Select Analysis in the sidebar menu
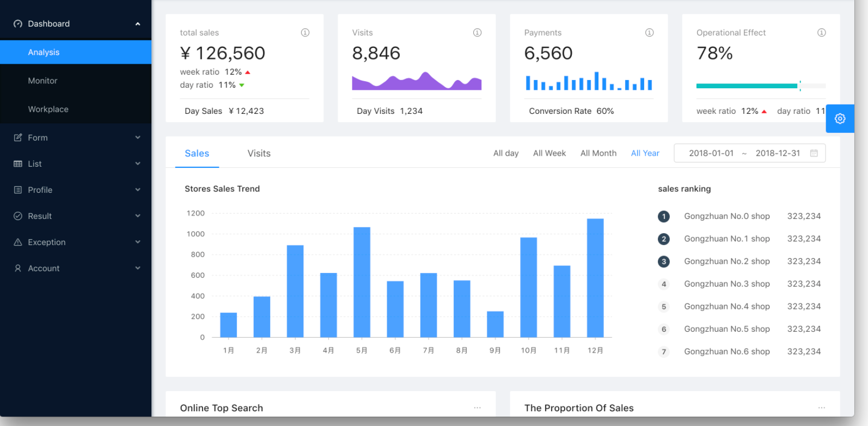The image size is (868, 426). (76, 52)
